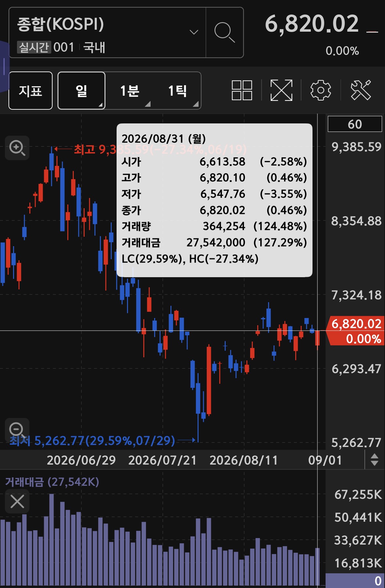Viewport: 385px width, 588px height.
Task: Expand the 종합(KOSPI) symbol dropdown
Action: (x=194, y=32)
